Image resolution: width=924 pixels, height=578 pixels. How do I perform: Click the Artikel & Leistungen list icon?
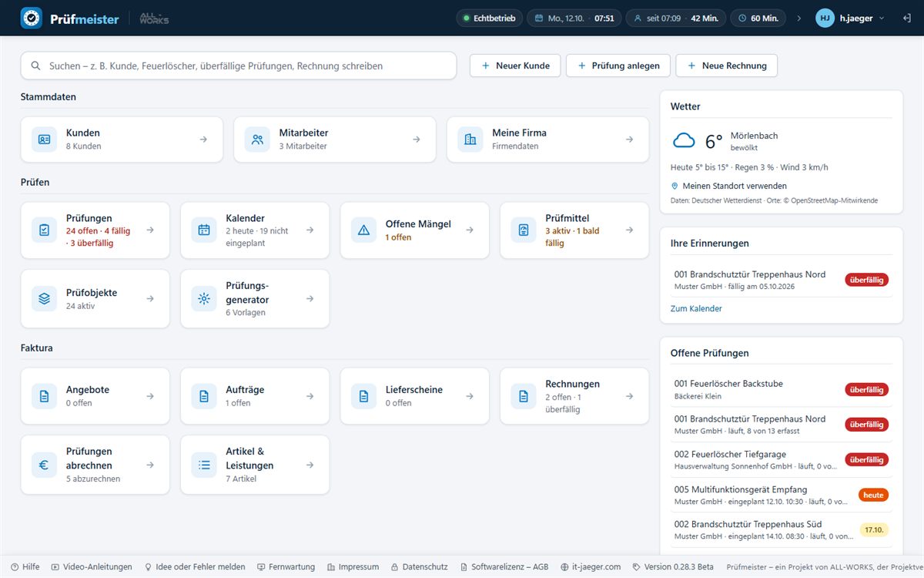click(204, 465)
